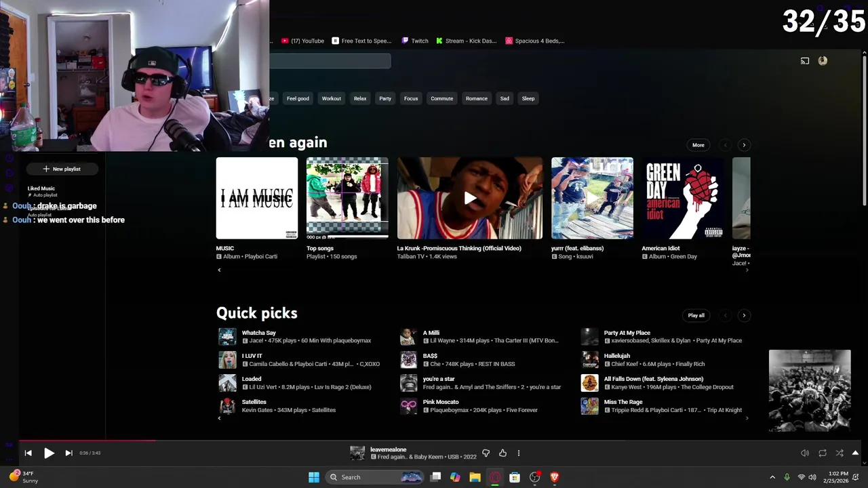Open the cast to device icon
This screenshot has height=488, width=868.
point(805,61)
